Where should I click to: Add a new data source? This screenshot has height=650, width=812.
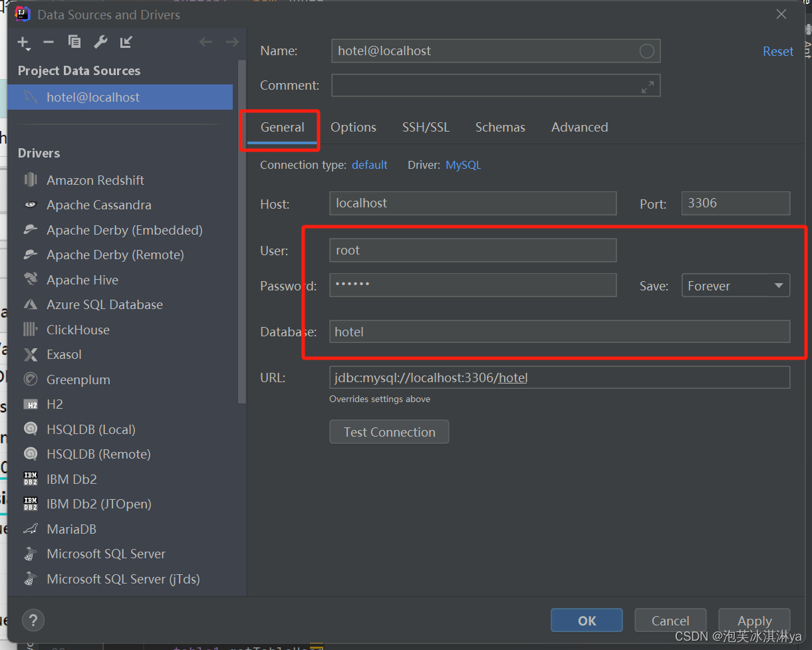tap(23, 42)
